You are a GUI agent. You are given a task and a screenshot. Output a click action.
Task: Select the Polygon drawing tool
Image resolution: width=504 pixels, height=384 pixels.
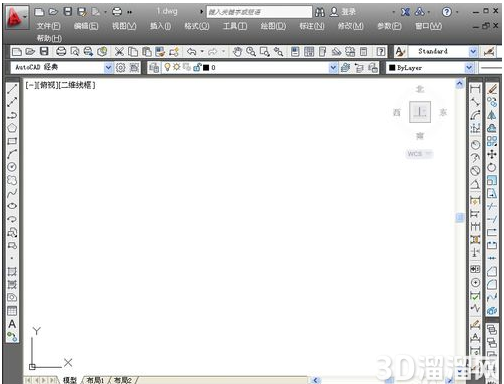coord(12,128)
